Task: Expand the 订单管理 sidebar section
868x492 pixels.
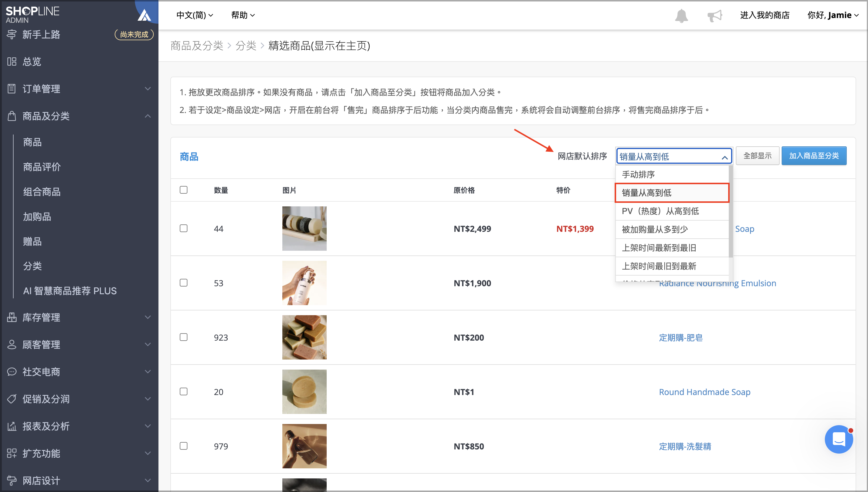Action: click(x=148, y=88)
